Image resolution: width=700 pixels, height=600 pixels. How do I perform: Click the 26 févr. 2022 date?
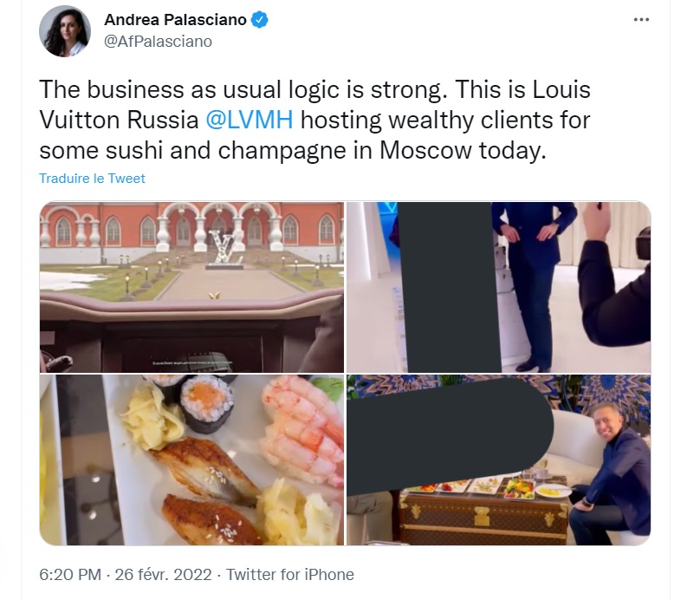pyautogui.click(x=163, y=575)
